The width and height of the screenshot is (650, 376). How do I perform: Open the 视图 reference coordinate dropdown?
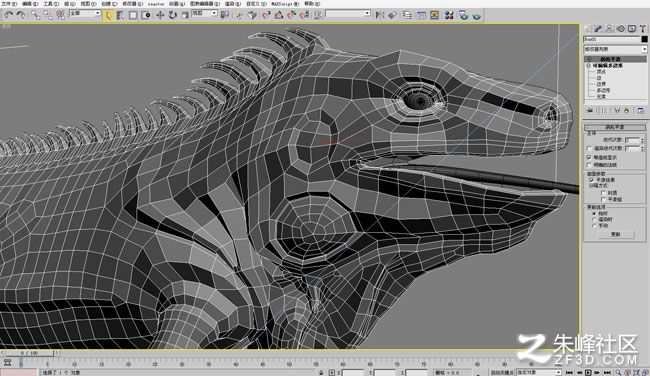204,13
